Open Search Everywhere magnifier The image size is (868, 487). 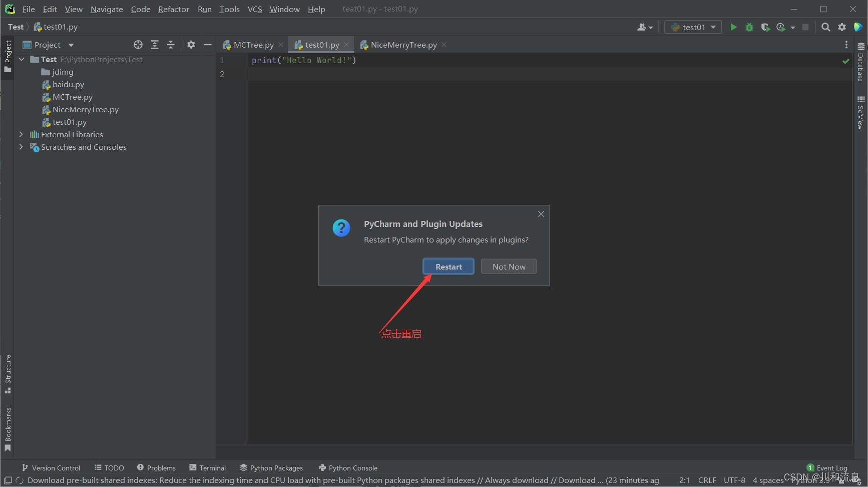click(x=826, y=27)
